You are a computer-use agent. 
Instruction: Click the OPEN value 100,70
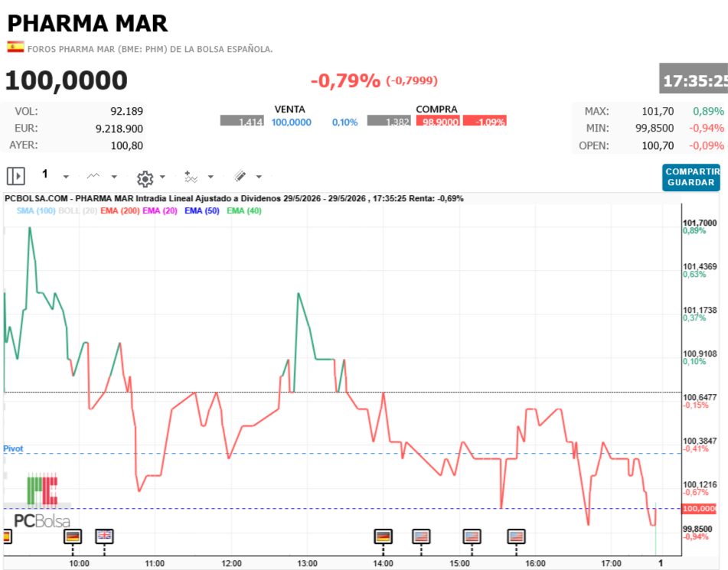658,145
